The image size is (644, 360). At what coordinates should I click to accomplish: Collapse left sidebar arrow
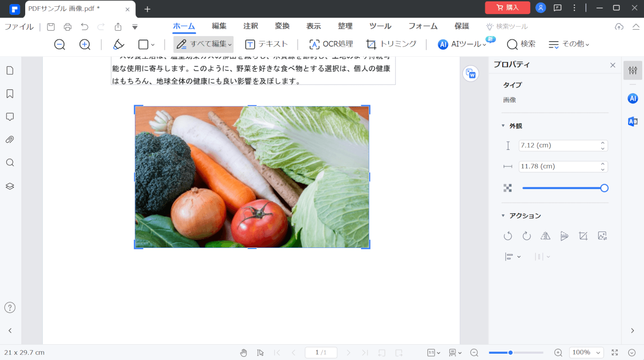pyautogui.click(x=10, y=330)
